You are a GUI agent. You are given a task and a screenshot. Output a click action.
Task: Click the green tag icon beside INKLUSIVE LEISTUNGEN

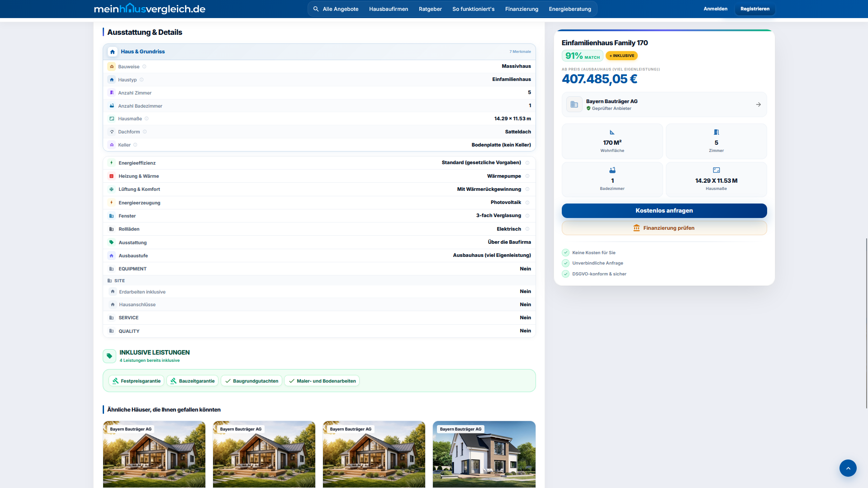[x=109, y=356]
